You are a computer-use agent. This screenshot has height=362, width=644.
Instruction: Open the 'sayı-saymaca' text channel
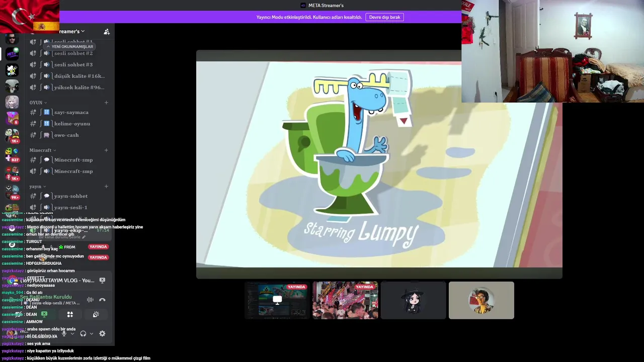(x=69, y=112)
